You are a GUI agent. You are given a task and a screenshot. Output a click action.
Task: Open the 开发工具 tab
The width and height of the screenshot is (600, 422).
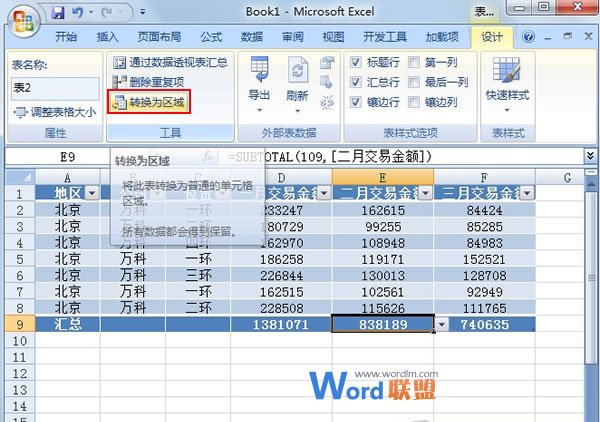click(x=385, y=37)
